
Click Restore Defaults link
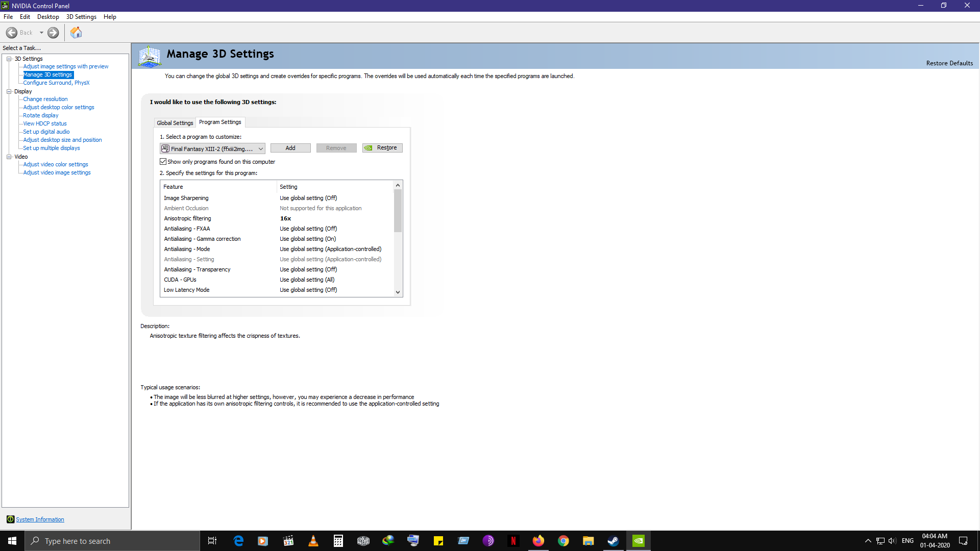(949, 63)
